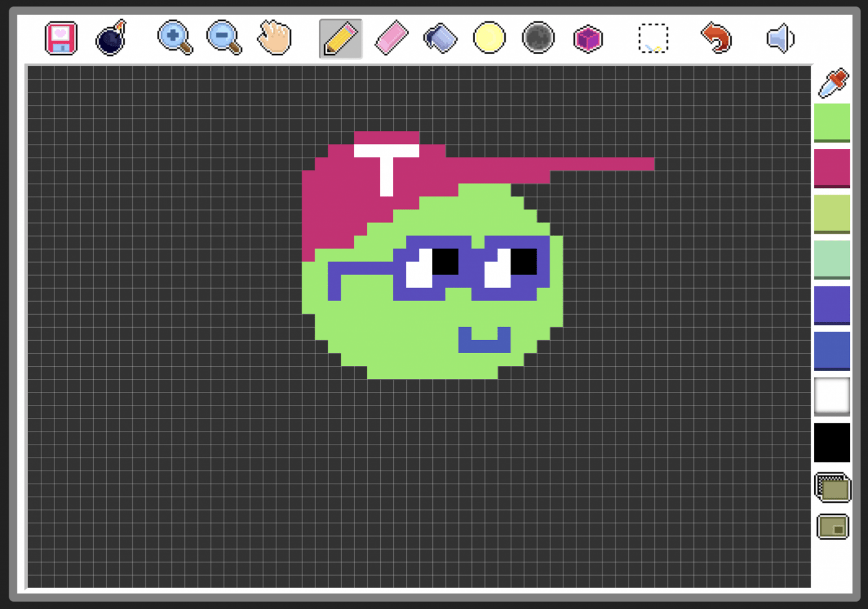868x609 pixels.
Task: Grab the Hand pan tool
Action: [273, 38]
